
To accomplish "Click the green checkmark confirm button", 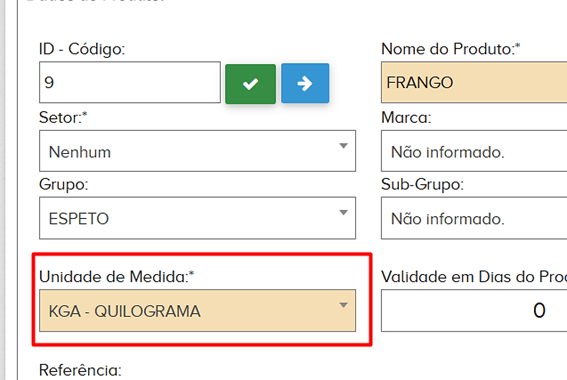I will 250,84.
